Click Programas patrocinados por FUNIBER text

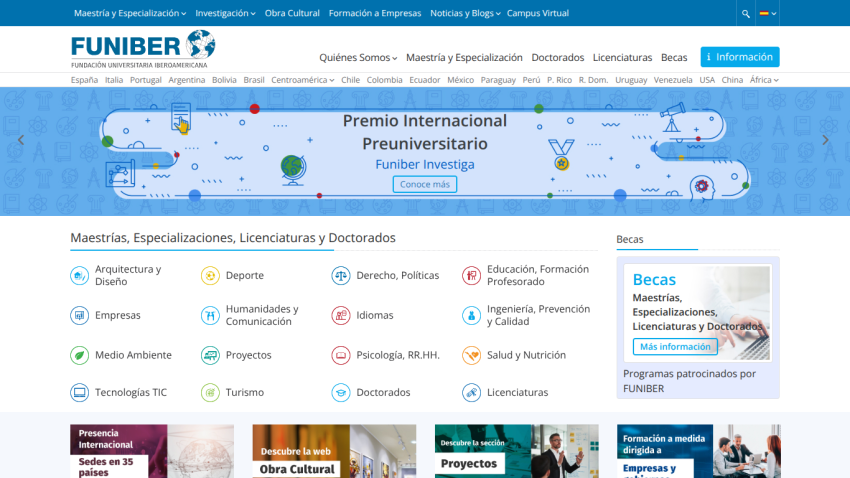(689, 381)
